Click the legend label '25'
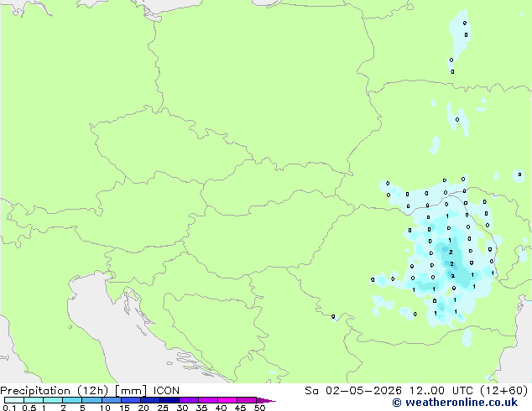Viewport: 532px width, 411px height. [x=163, y=408]
